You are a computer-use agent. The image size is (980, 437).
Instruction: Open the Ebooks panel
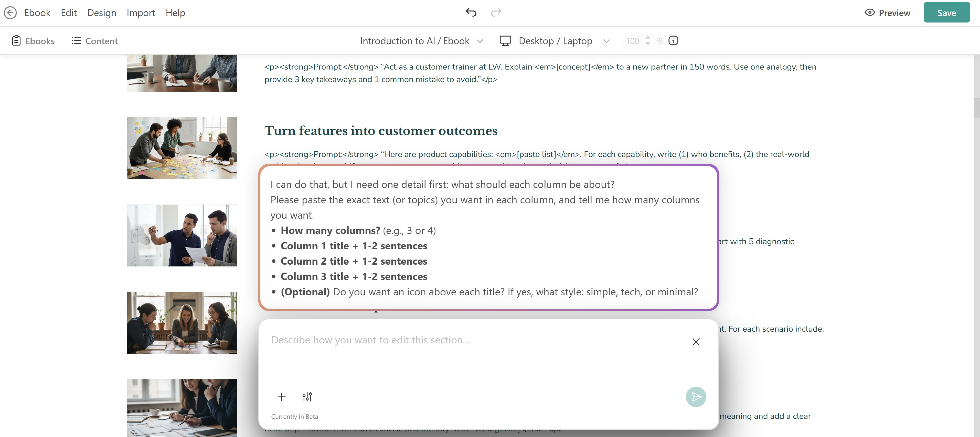tap(33, 41)
